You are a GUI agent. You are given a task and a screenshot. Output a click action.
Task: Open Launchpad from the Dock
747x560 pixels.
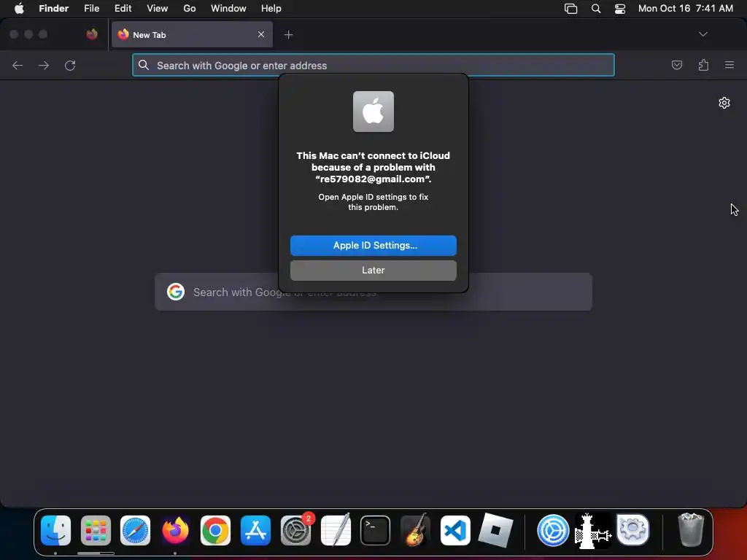[96, 530]
